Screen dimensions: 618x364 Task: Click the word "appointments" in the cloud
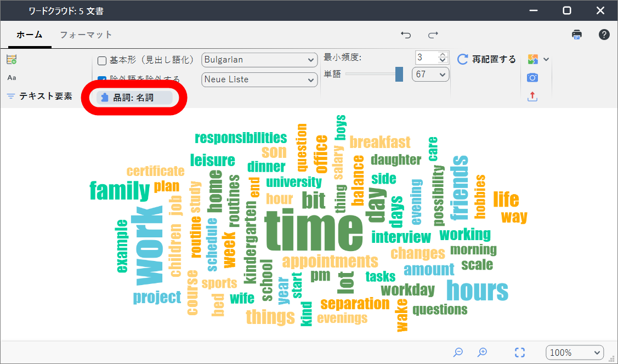pos(330,261)
